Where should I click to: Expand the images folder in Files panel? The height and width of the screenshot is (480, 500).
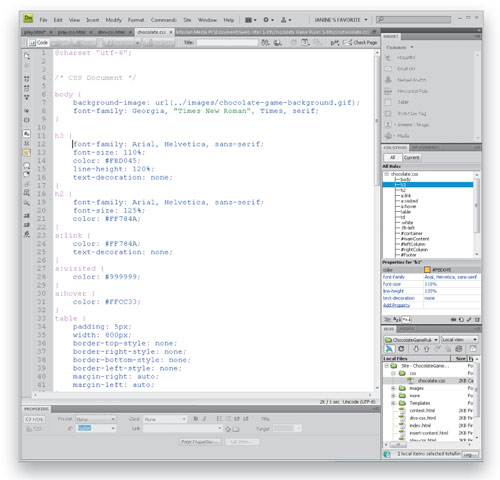point(393,388)
